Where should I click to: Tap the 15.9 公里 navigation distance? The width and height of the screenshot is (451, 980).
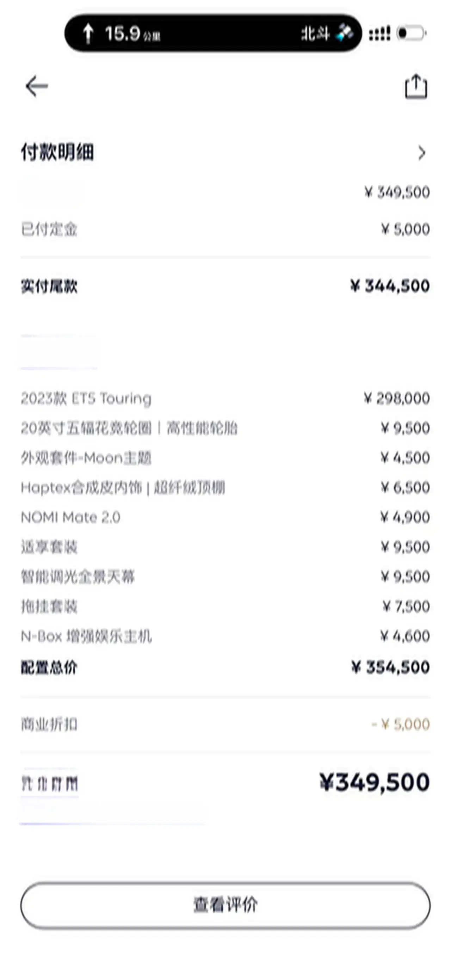[132, 34]
